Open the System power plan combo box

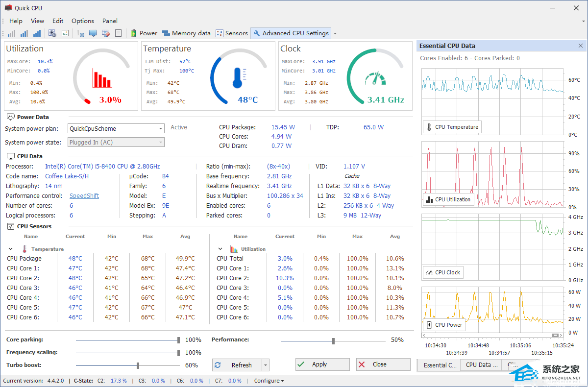(116, 128)
